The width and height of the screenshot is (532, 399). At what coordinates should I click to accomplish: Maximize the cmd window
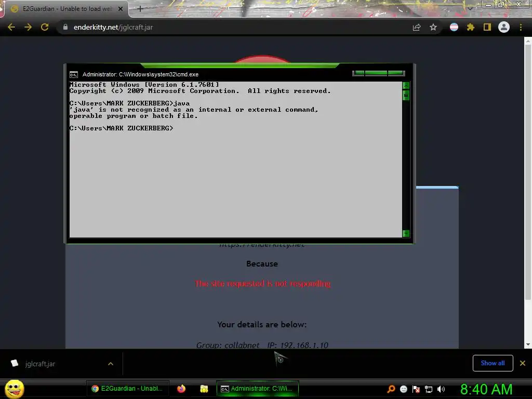pos(376,73)
